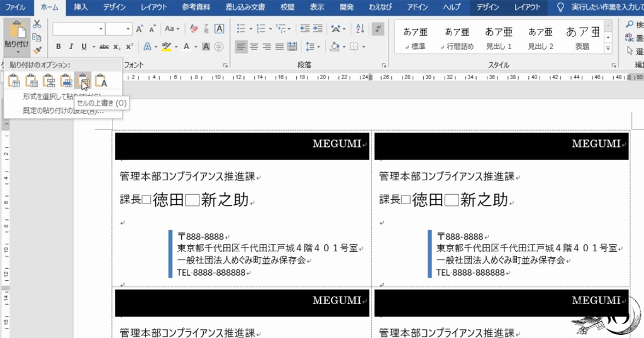The image size is (644, 338).
Task: Switch to the 差し込み文書 tab
Action: click(x=245, y=8)
